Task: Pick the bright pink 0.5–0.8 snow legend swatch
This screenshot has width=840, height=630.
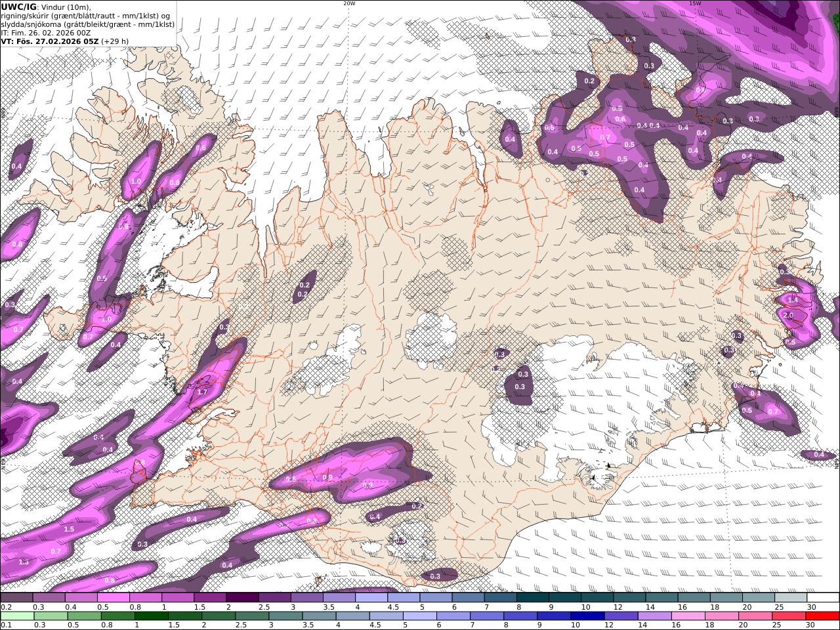Action: point(113,597)
